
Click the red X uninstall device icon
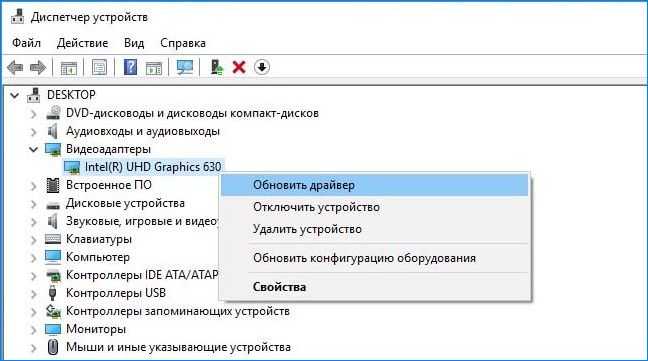(239, 67)
